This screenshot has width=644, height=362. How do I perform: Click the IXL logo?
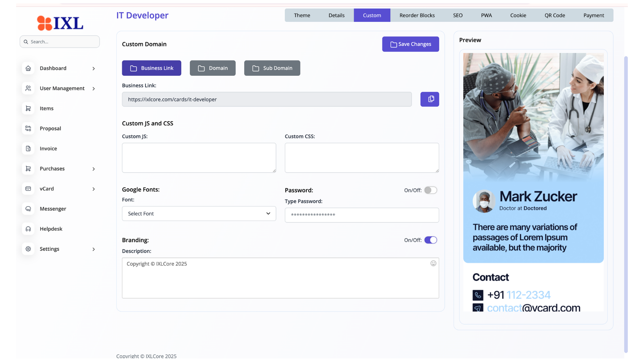pos(60,23)
